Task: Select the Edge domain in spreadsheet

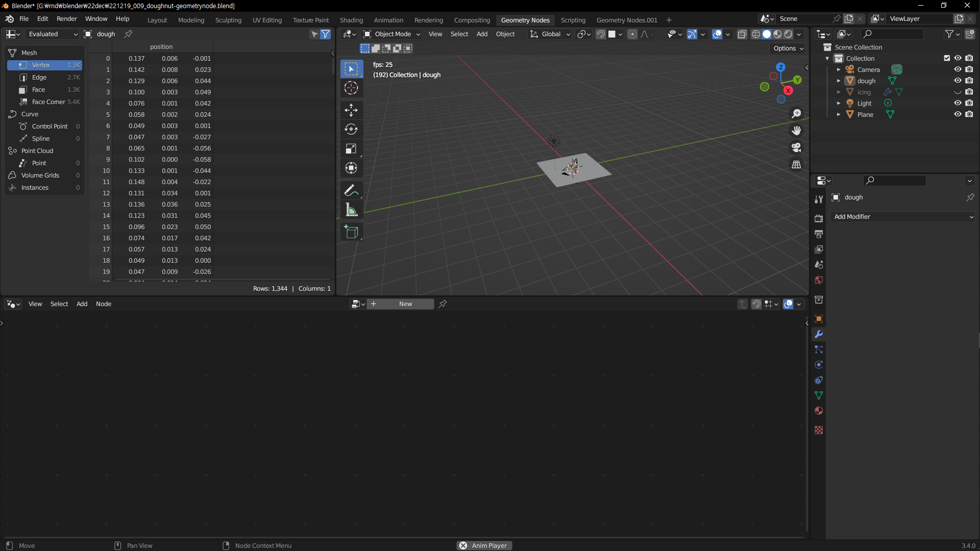Action: pos(39,78)
